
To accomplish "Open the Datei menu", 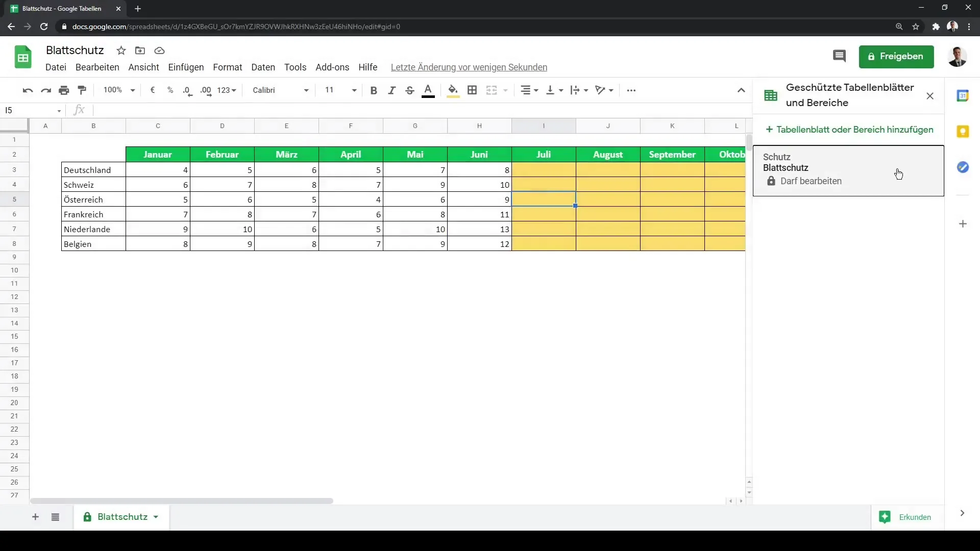I will pyautogui.click(x=56, y=67).
